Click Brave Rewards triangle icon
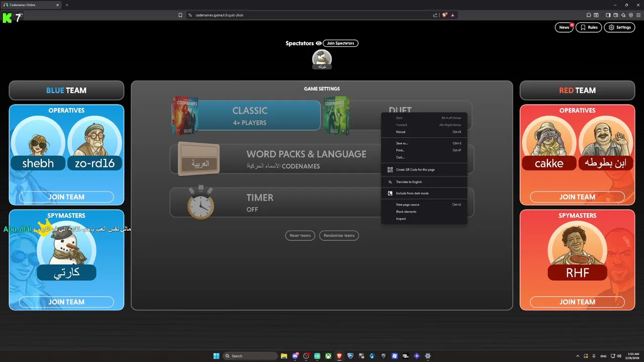The width and height of the screenshot is (644, 362). (452, 15)
